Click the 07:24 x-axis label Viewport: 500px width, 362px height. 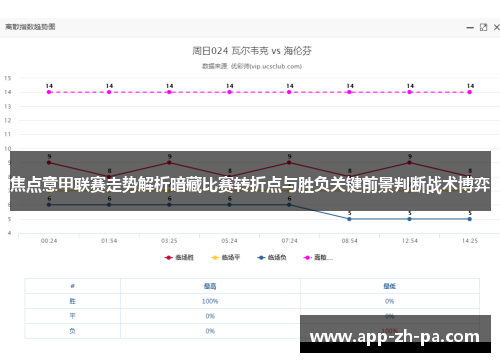coord(289,241)
